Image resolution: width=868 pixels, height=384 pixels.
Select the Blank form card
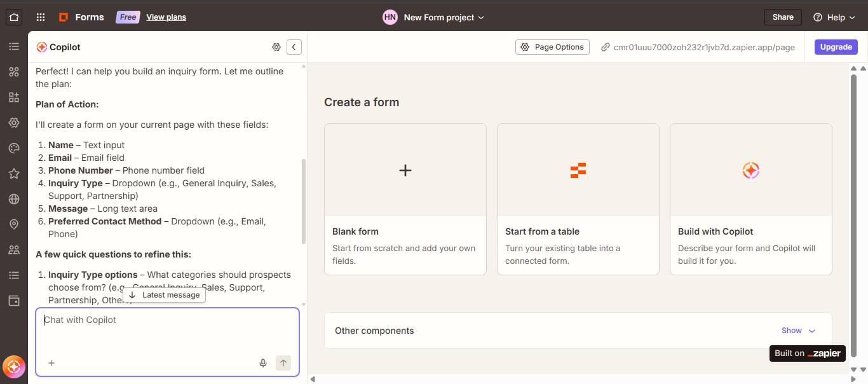click(x=405, y=199)
